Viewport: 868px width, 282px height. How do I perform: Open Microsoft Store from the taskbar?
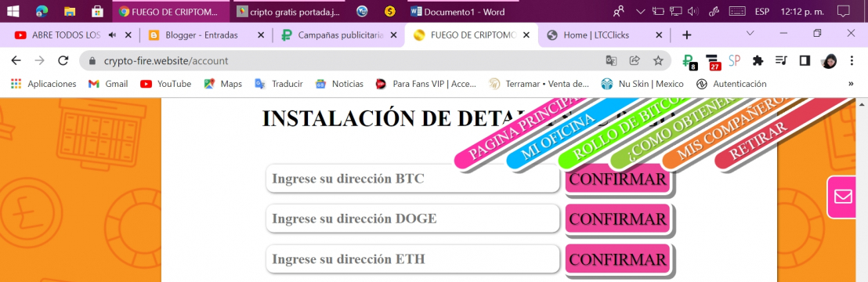(x=97, y=11)
